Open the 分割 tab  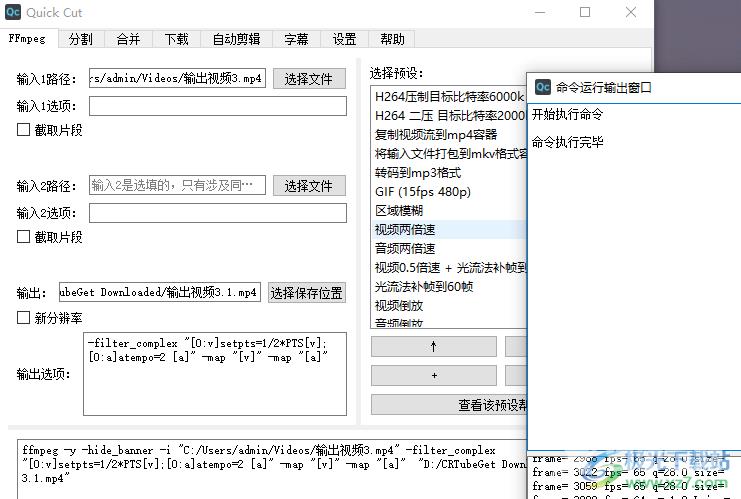pos(81,39)
